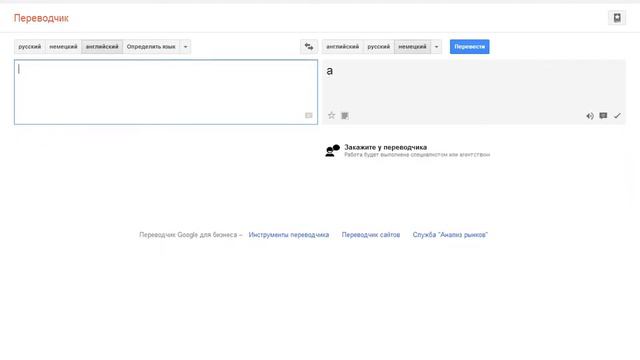Open the Переводчик сайтов link
The image size is (640, 360).
coord(371,235)
